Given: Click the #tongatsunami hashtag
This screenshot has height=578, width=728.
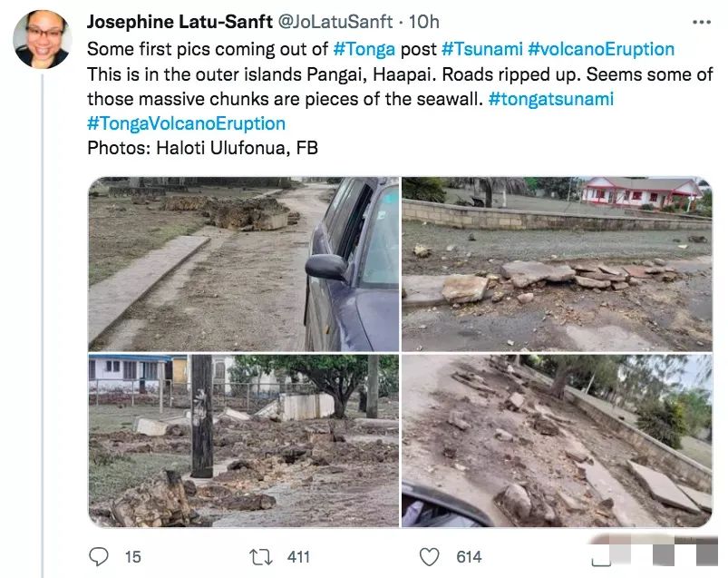Looking at the screenshot, I should 551,99.
